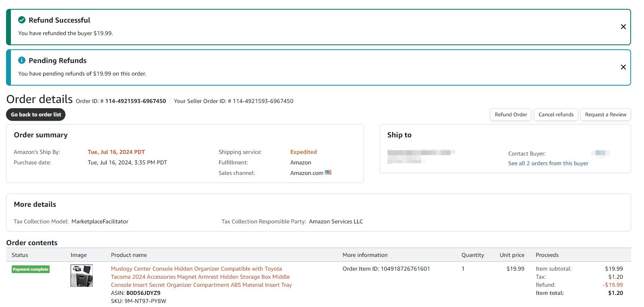Click the Order Item ID number
644x307 pixels.
(x=405, y=269)
